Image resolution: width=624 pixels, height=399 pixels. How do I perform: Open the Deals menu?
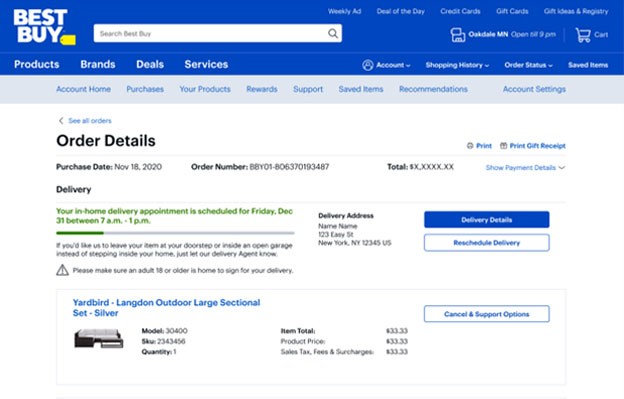point(150,64)
